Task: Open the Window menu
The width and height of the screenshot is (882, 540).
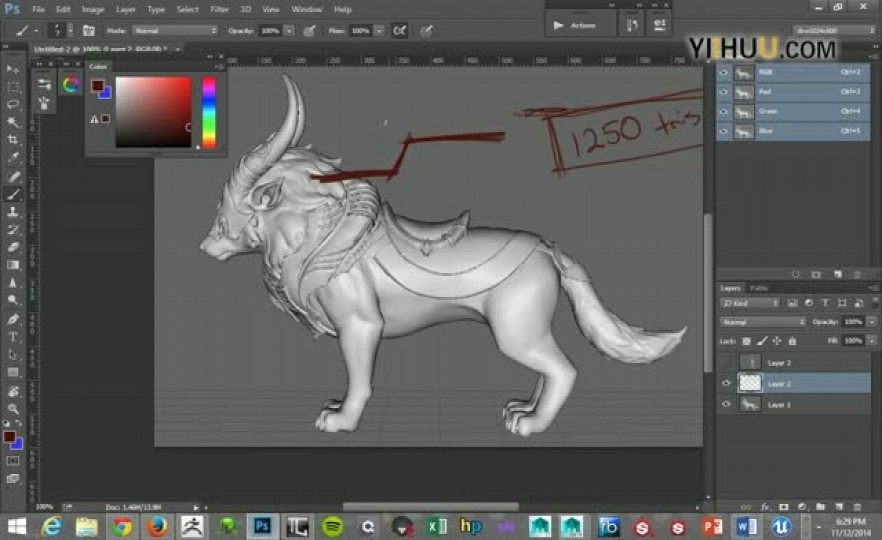Action: (307, 9)
